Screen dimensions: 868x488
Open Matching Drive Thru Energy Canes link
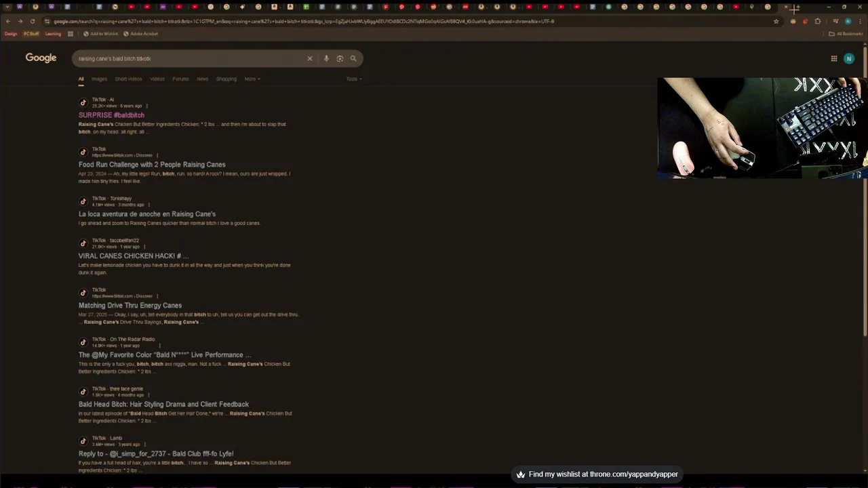click(130, 306)
